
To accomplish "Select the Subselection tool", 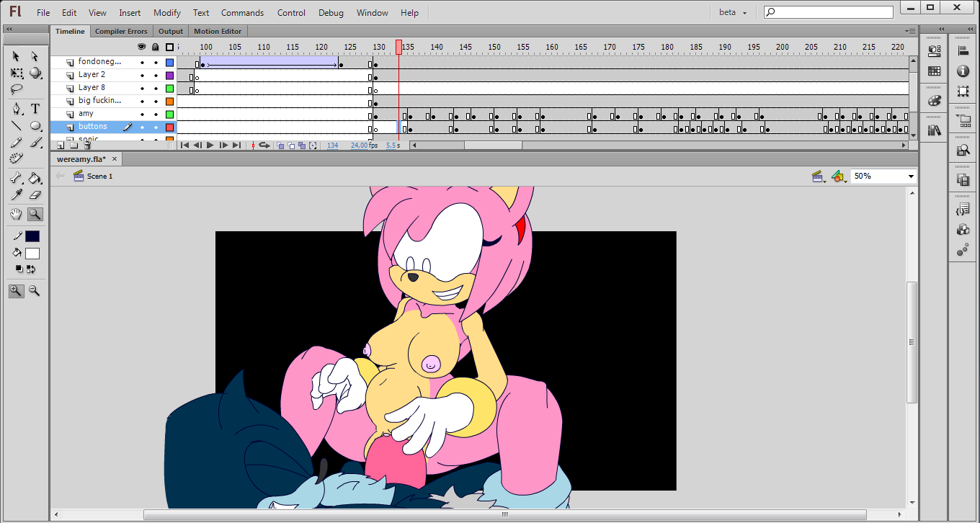I will pyautogui.click(x=35, y=56).
